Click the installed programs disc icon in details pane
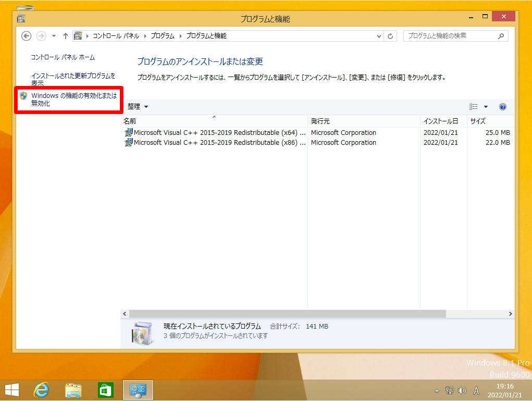This screenshot has height=401, width=532. click(142, 333)
